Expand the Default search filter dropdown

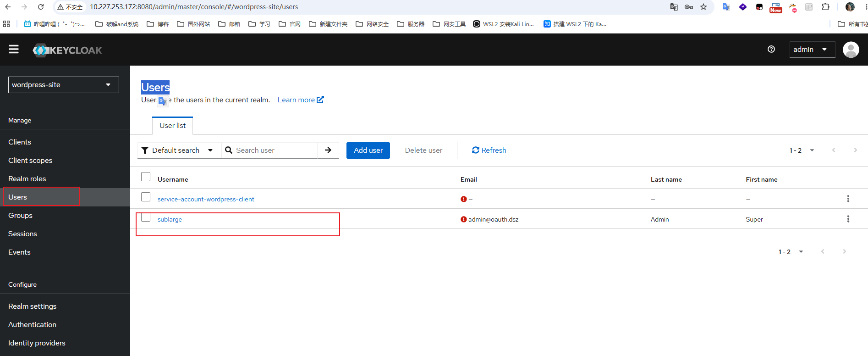point(179,150)
